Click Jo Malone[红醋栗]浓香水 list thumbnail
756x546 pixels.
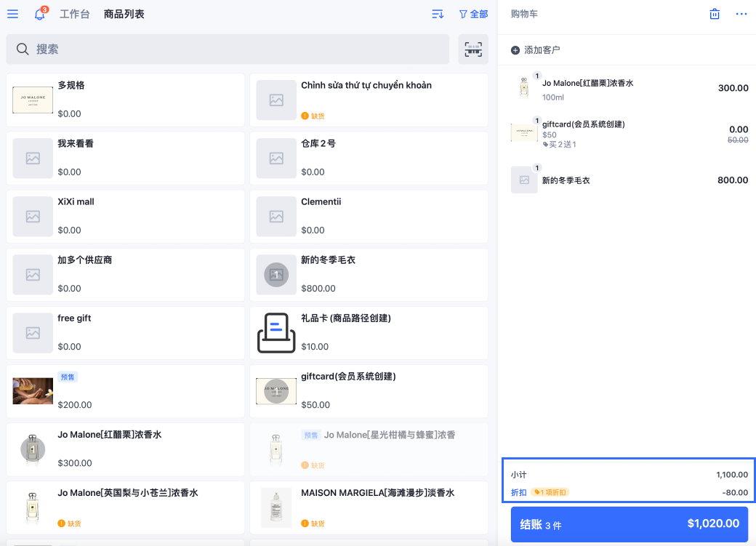click(33, 449)
